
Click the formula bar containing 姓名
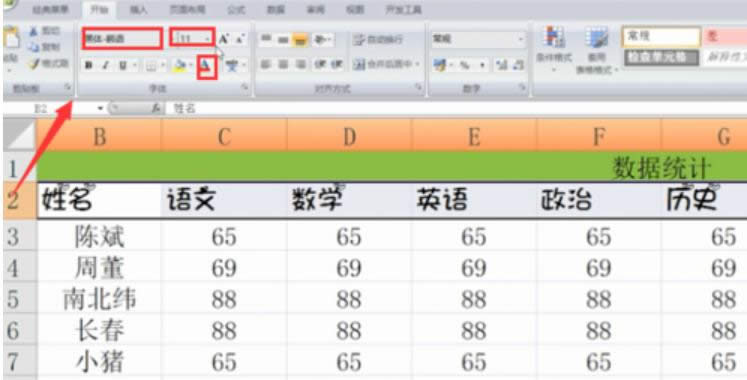tap(456, 109)
